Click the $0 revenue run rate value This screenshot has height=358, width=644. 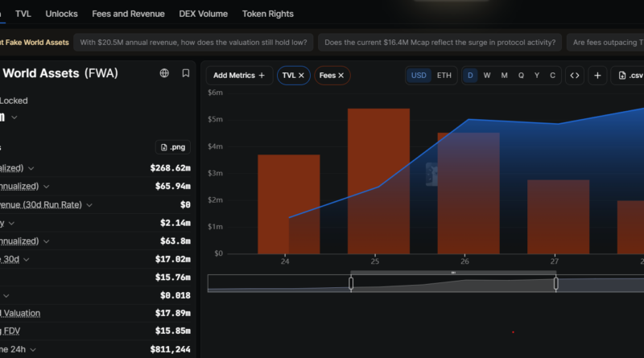pos(185,205)
